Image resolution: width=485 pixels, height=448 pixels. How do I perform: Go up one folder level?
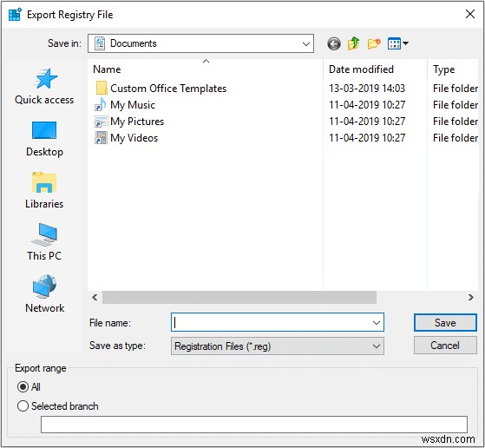353,43
